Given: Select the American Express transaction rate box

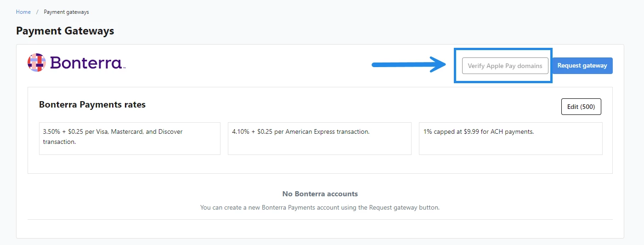Looking at the screenshot, I should click(x=320, y=138).
